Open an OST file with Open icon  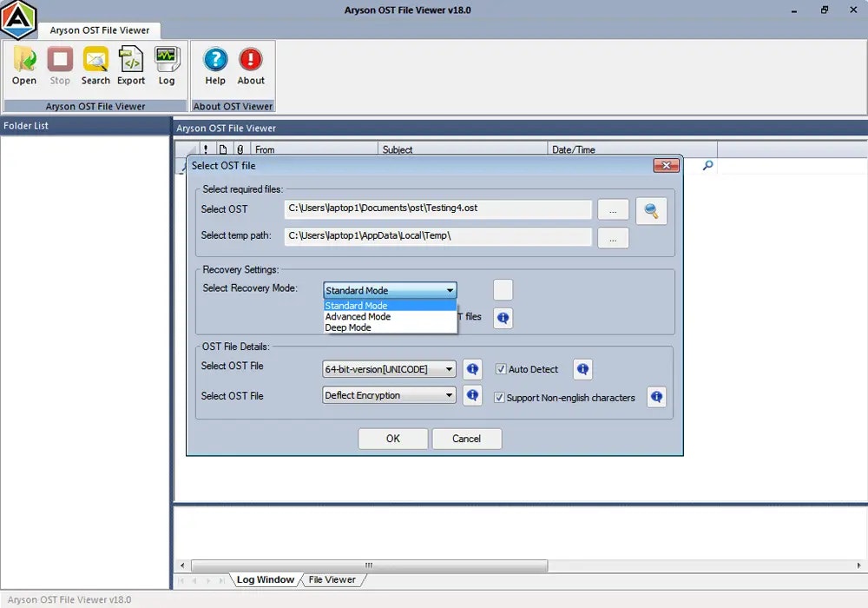[x=24, y=67]
